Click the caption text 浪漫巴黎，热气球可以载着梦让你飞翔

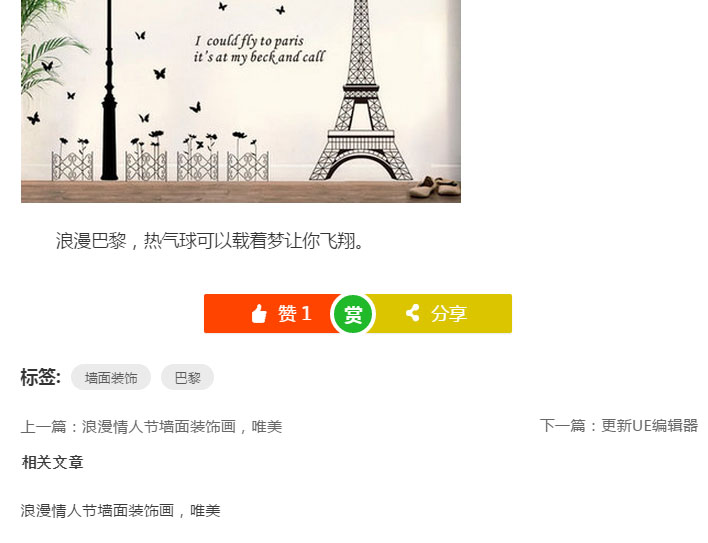tap(210, 241)
